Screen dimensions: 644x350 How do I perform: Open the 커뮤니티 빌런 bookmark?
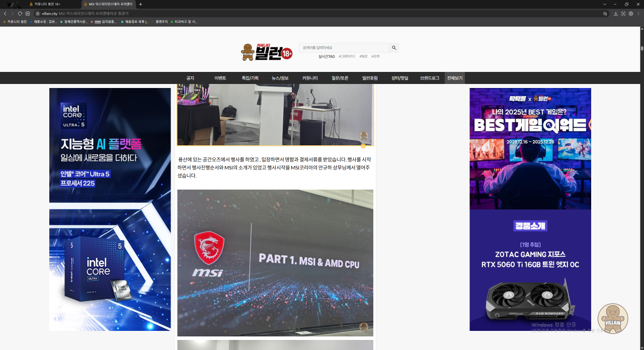15,22
